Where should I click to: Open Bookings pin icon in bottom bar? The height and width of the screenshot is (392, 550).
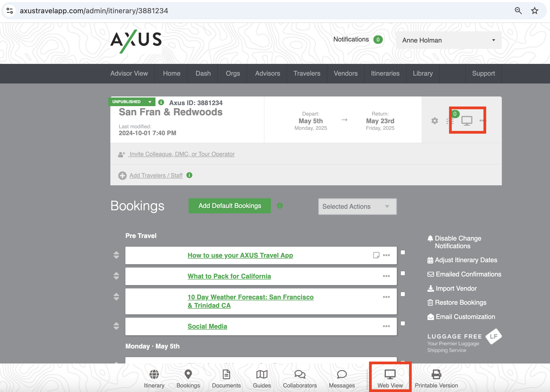click(x=188, y=374)
